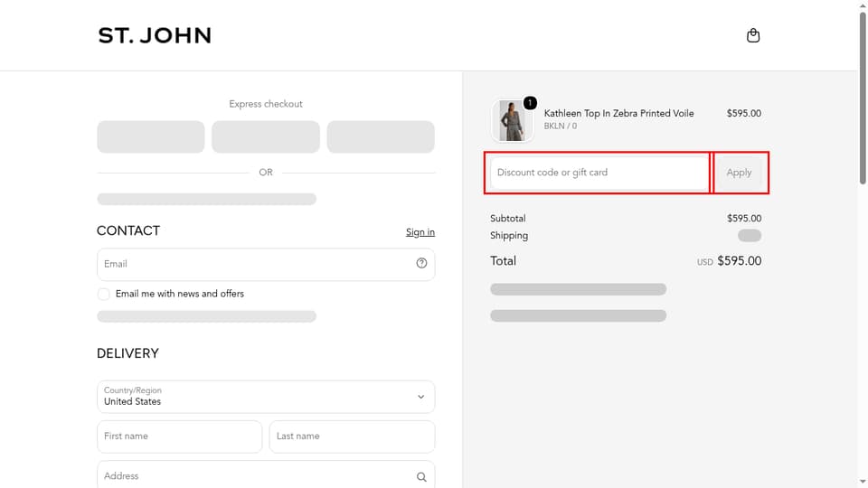Image resolution: width=868 pixels, height=488 pixels.
Task: Check 'Email me with news and offers'
Action: pos(103,294)
